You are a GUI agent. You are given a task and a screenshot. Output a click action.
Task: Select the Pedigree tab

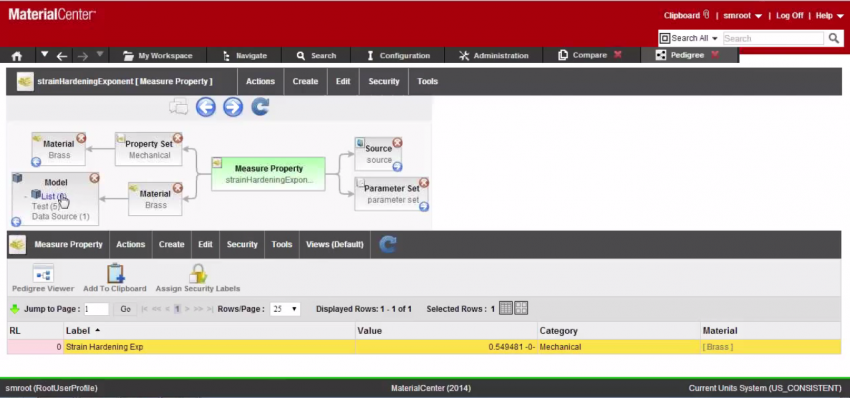click(680, 55)
